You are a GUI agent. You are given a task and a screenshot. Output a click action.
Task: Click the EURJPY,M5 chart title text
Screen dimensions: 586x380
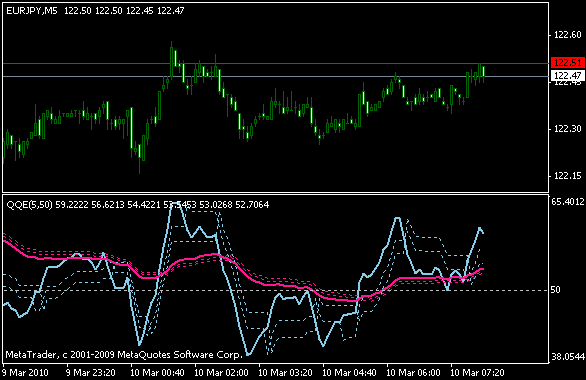click(32, 11)
